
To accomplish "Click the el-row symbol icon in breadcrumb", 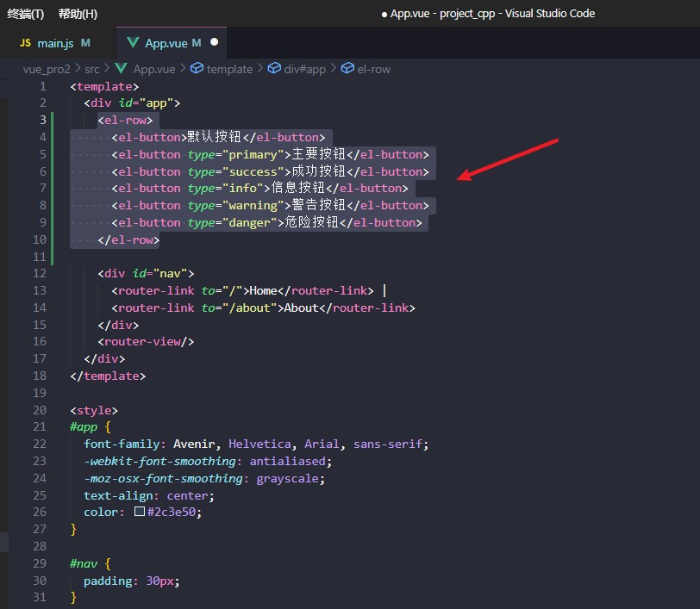I will 347,69.
